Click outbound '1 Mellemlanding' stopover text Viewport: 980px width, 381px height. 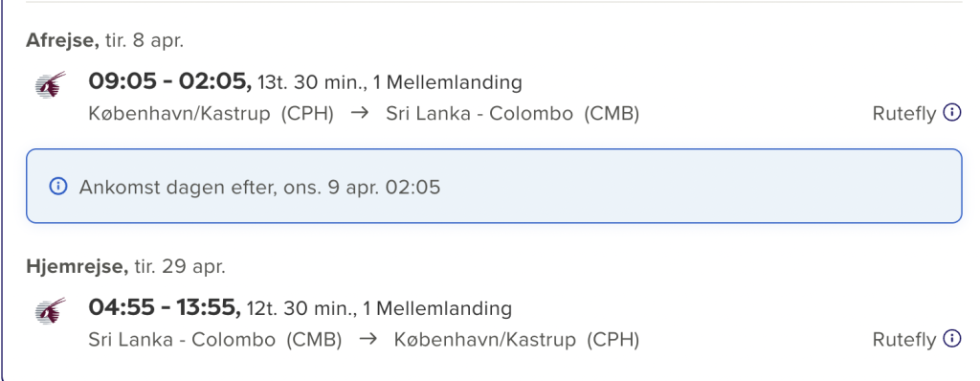click(x=448, y=82)
